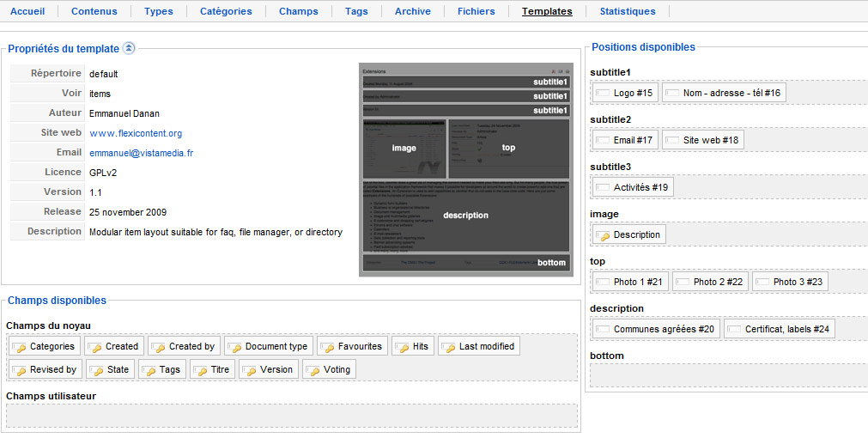868x438 pixels.
Task: Click the template layout preview image
Action: 466,169
